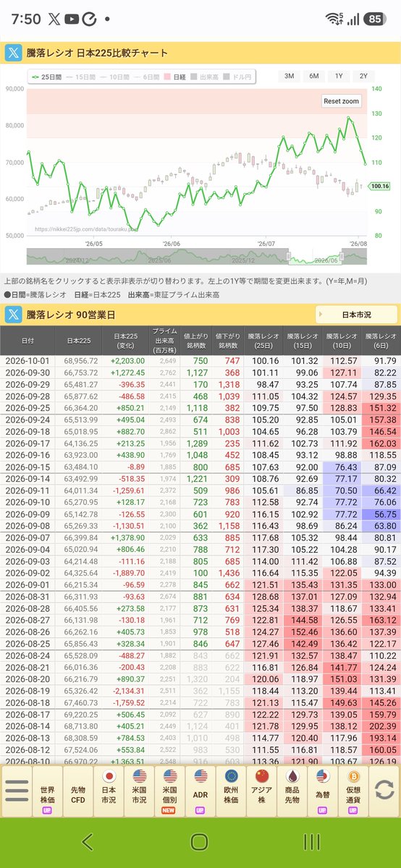Select 3M chart period
The image size is (401, 868).
(x=289, y=76)
